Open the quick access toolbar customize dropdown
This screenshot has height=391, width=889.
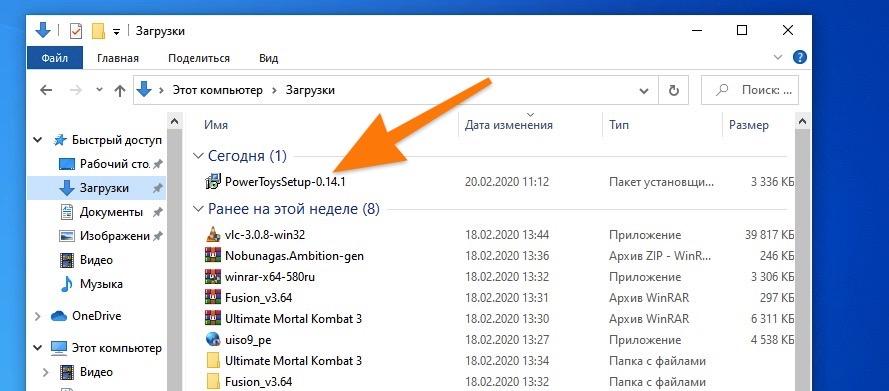pyautogui.click(x=116, y=32)
